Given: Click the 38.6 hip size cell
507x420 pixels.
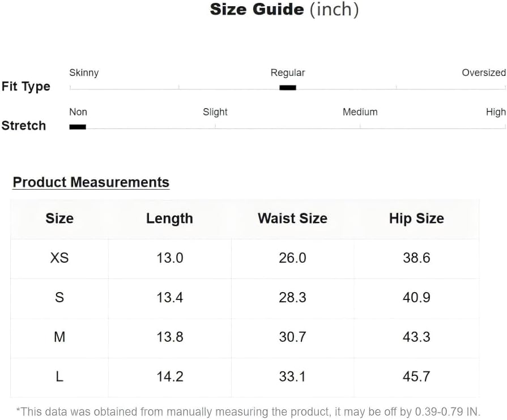Looking at the screenshot, I should (x=416, y=258).
